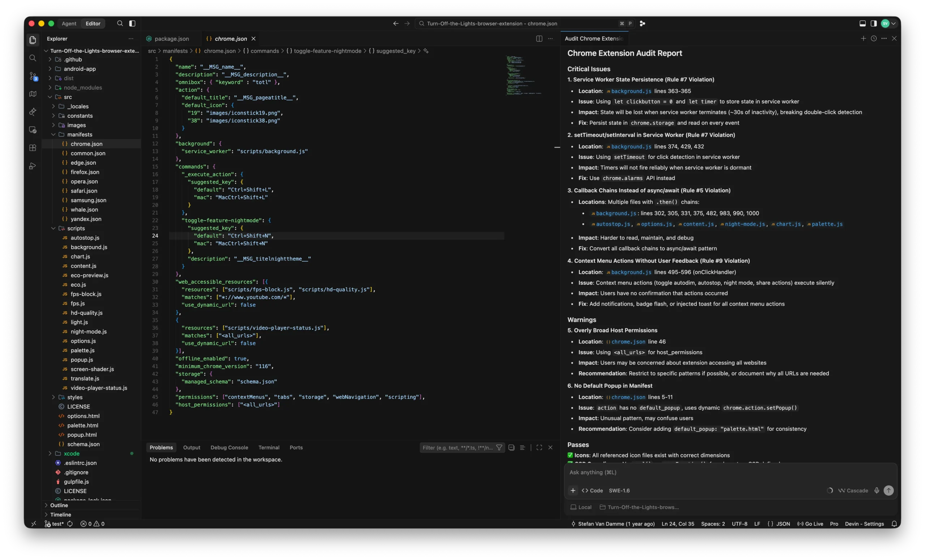Viewport: 925px width, 560px height.
Task: Click the split editor right icon
Action: pos(539,39)
